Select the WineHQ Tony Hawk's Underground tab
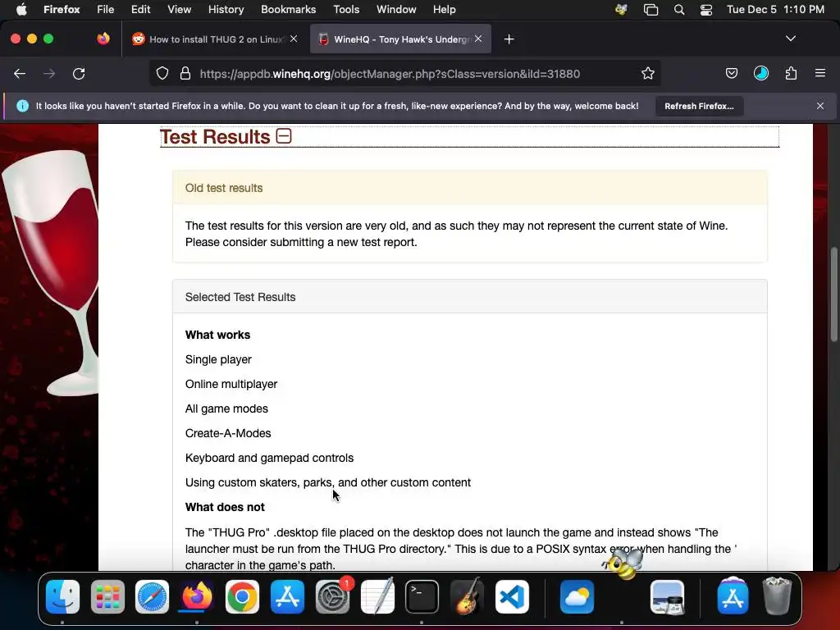 [400, 39]
